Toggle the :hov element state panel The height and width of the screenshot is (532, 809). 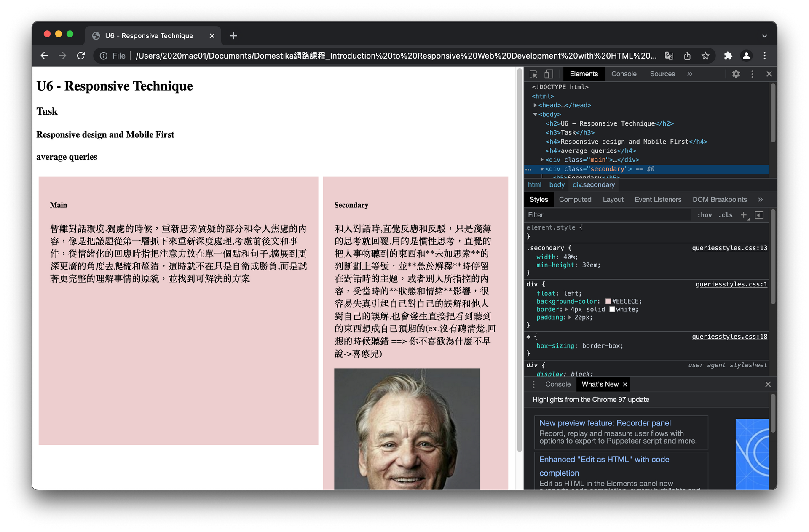point(705,215)
